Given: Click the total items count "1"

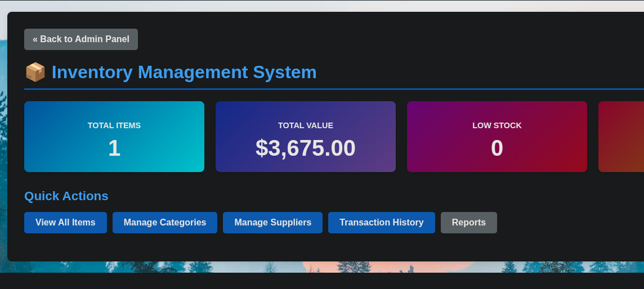Looking at the screenshot, I should 114,148.
